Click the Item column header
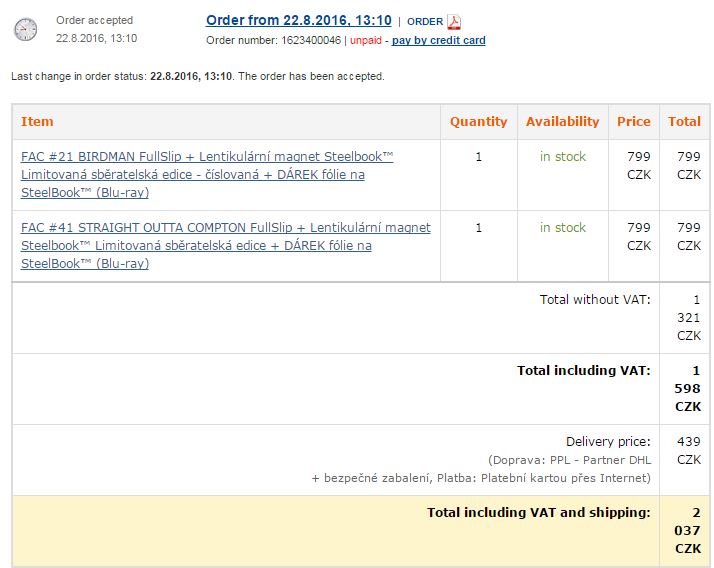The height and width of the screenshot is (568, 714). [37, 121]
